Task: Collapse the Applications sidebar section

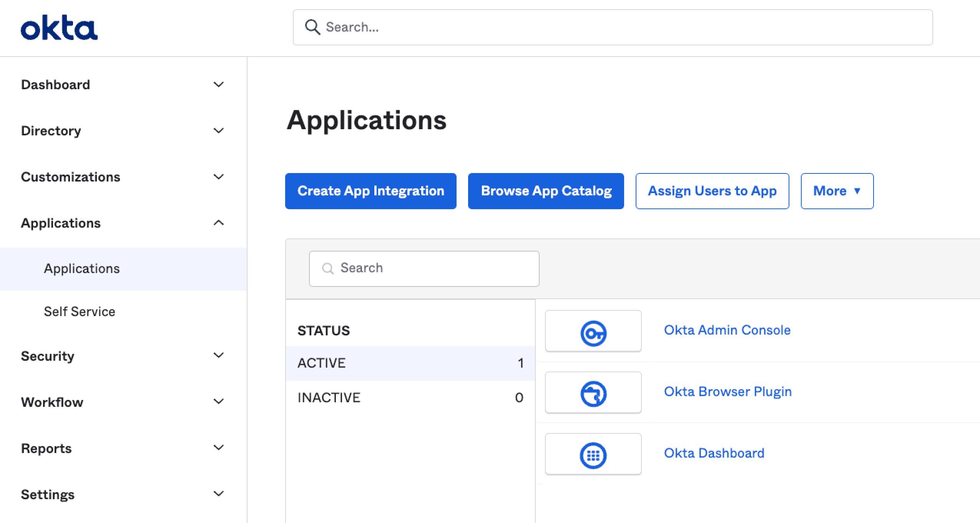Action: (218, 223)
